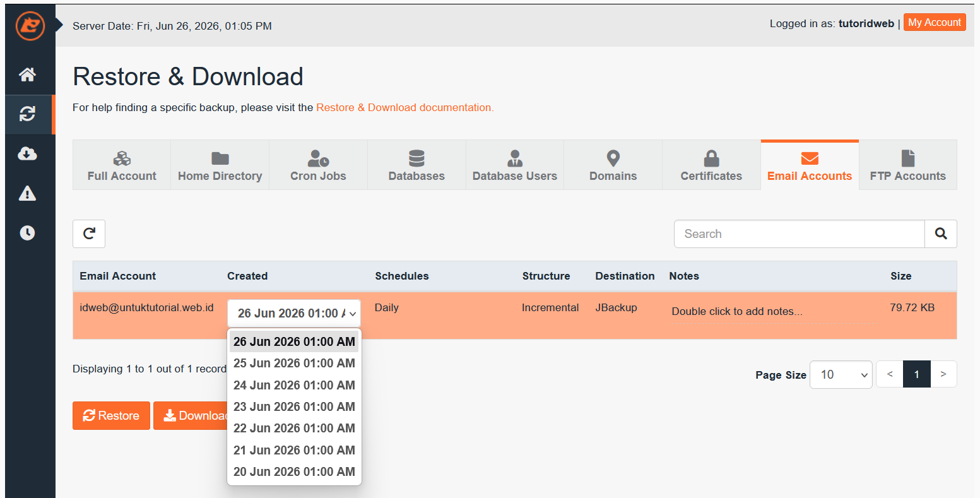Select 26 Jun 2026 01:00 AM option
The width and height of the screenshot is (980, 498).
(x=294, y=341)
